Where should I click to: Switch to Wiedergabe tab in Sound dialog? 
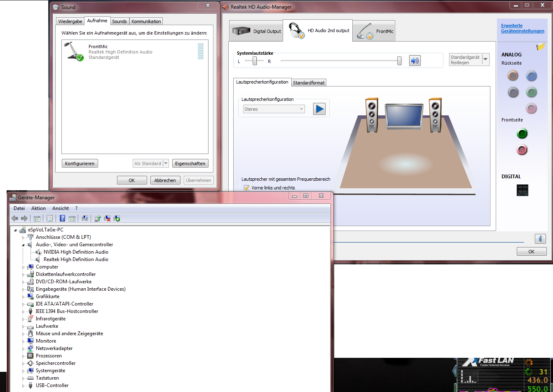click(70, 21)
